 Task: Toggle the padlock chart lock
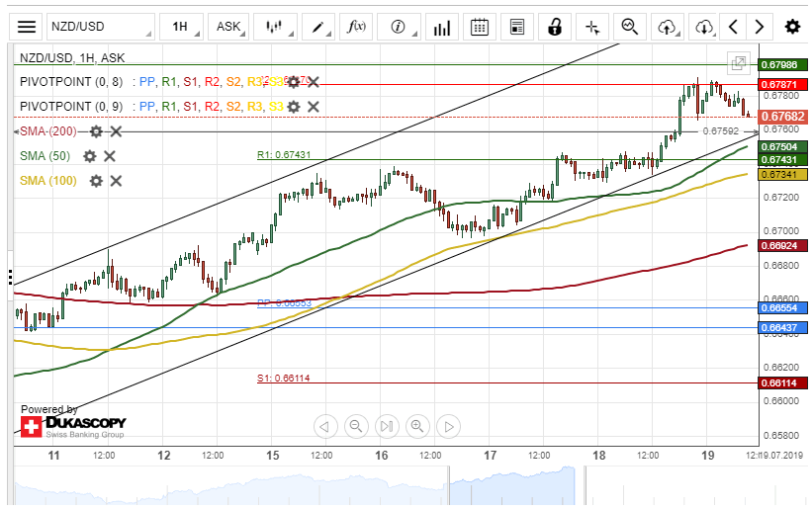click(555, 27)
